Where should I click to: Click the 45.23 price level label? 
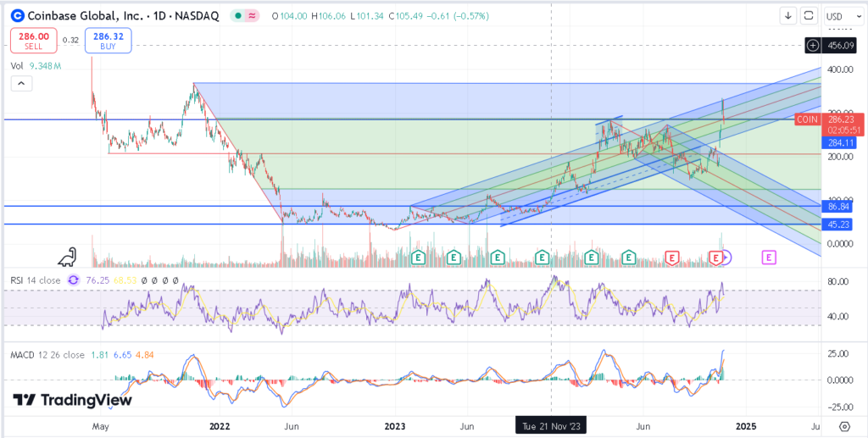pyautogui.click(x=838, y=225)
